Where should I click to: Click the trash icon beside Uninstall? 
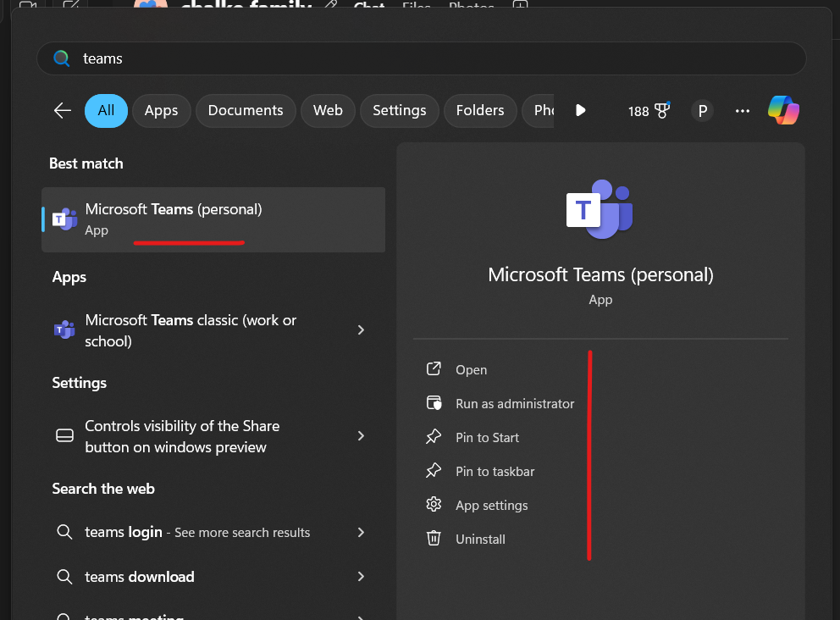pos(434,538)
